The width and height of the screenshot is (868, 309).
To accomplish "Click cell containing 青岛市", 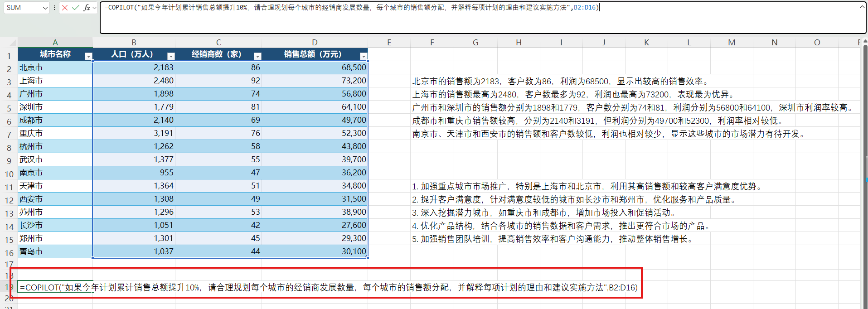I will tap(55, 251).
